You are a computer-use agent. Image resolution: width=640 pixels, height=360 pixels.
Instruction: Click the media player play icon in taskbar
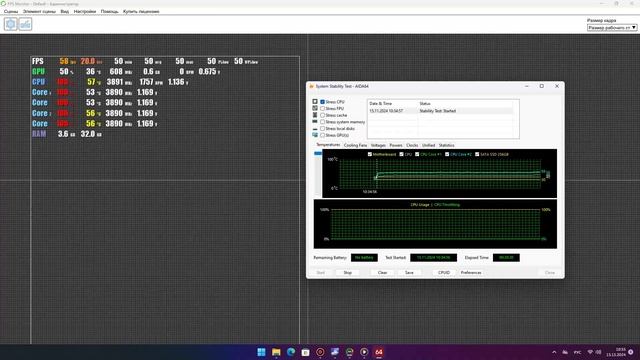[x=364, y=352]
